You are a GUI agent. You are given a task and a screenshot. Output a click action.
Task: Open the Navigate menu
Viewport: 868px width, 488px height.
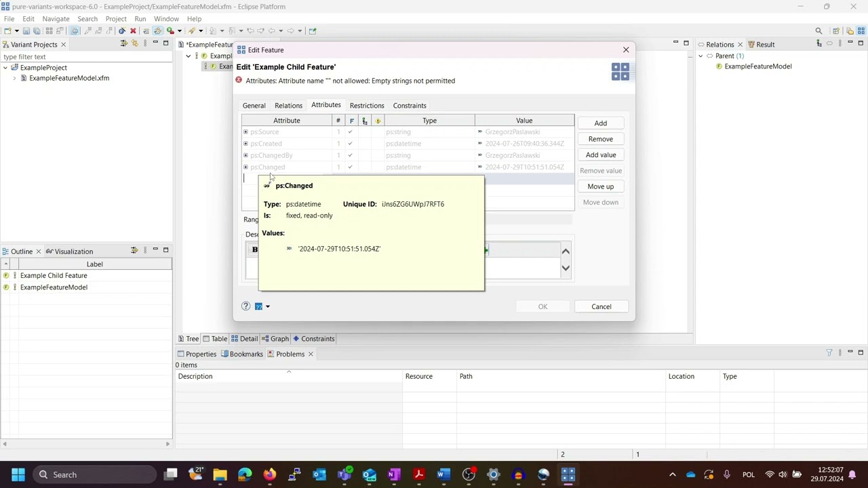[x=56, y=19]
